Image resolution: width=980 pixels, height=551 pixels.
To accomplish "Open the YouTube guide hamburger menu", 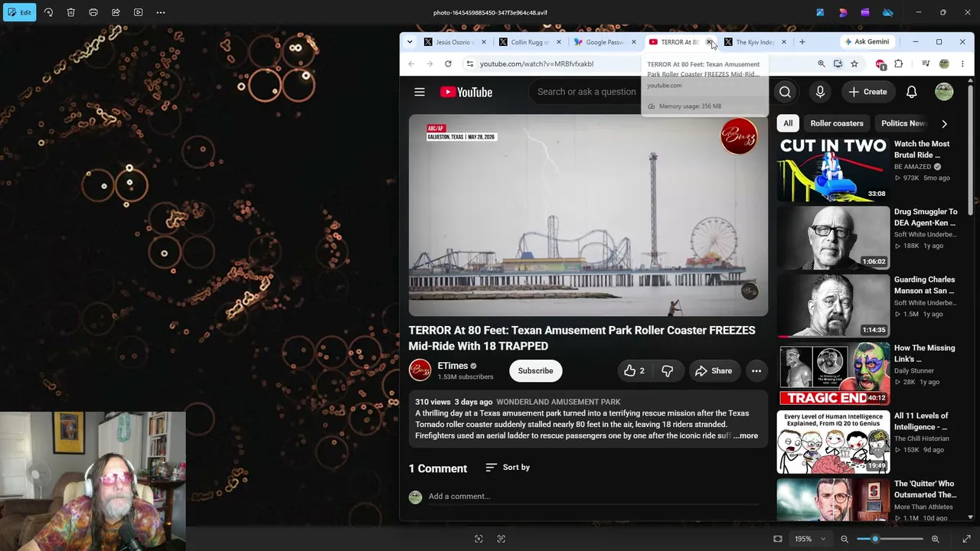I will point(420,92).
